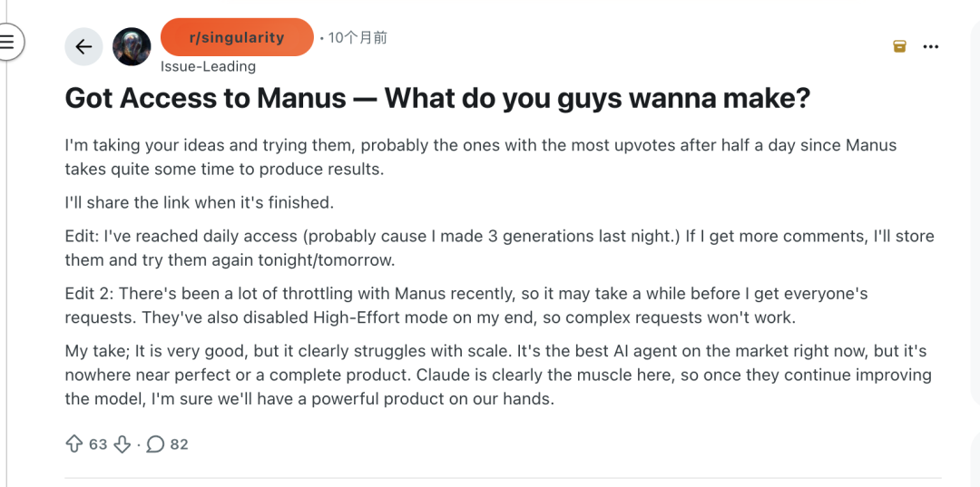Go to the r/singularity community
Screen dimensions: 980x487
237,37
